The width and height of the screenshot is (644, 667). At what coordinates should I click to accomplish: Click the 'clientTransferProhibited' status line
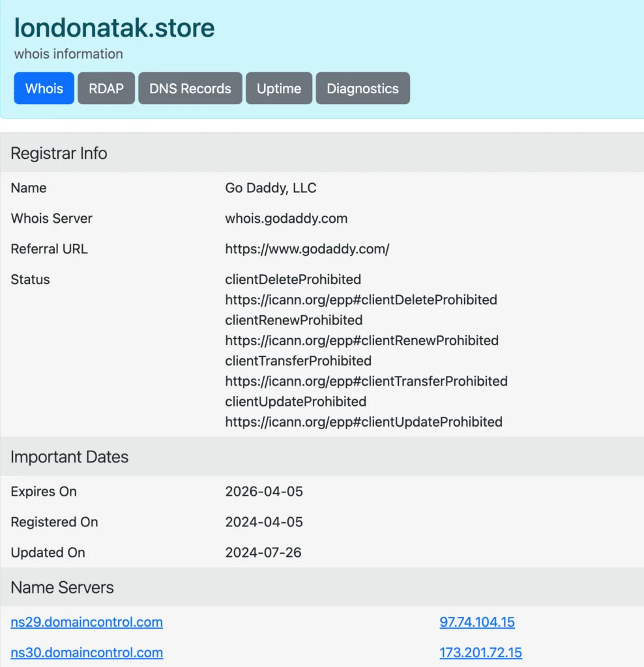point(299,361)
